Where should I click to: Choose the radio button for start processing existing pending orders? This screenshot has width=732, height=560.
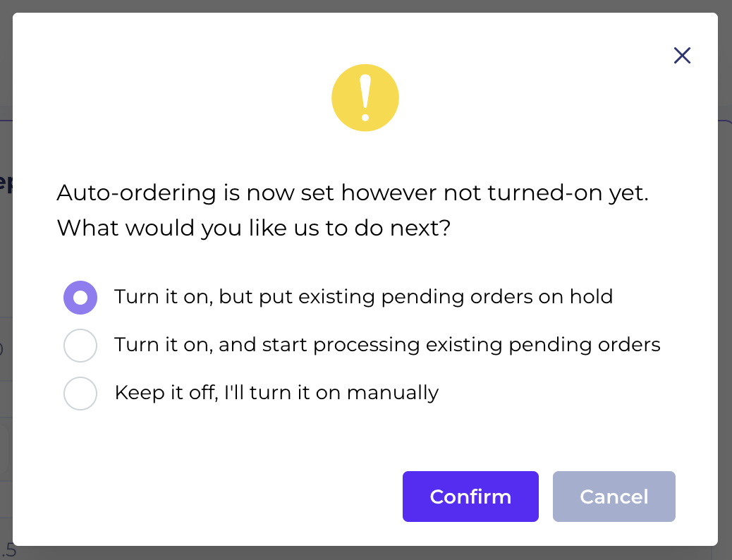(x=80, y=346)
